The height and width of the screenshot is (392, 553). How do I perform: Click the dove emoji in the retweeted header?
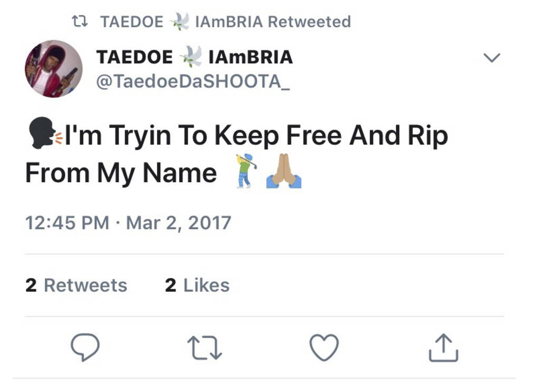180,22
